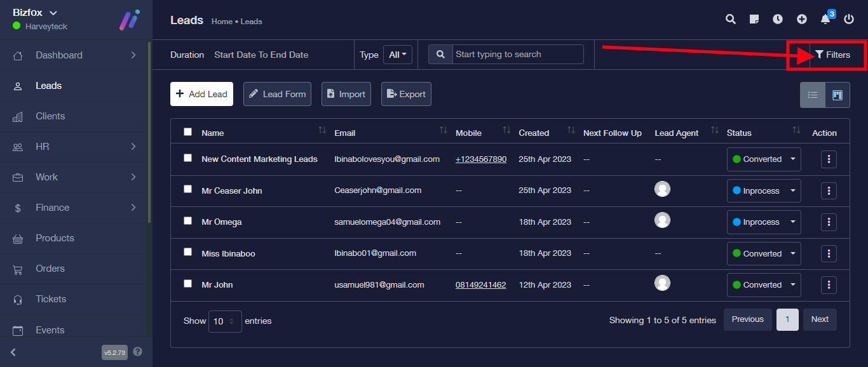Open the notifications bell
Image resolution: width=868 pixels, height=367 pixels.
(x=825, y=19)
